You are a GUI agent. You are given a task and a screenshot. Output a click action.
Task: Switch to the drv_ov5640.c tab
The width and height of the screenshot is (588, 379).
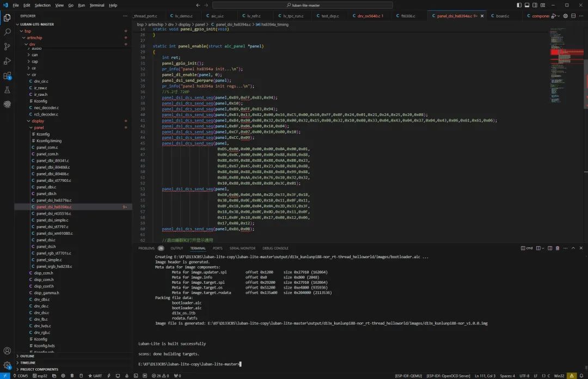tap(370, 16)
